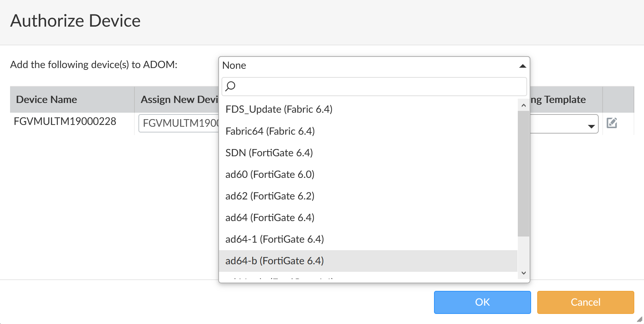Viewport: 644px width, 324px height.
Task: Click the Assign New Device Name input
Action: pos(179,123)
